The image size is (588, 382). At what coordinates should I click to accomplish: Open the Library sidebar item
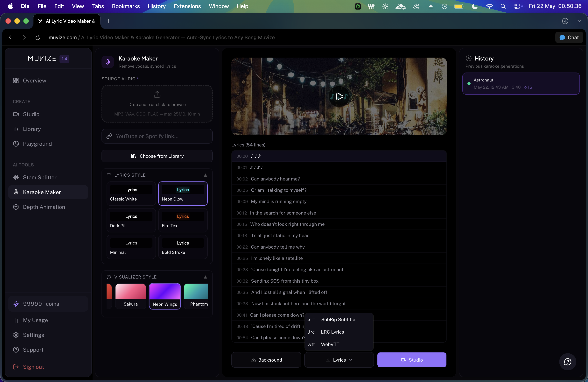coord(48,129)
